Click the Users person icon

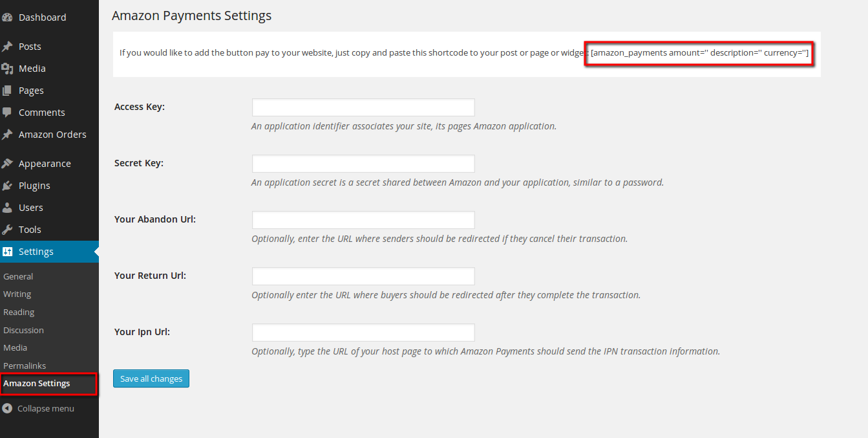pos(7,208)
